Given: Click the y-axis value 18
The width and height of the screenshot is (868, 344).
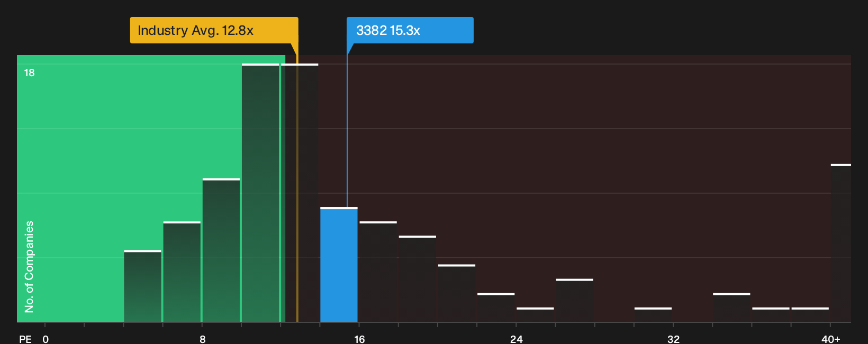Looking at the screenshot, I should (x=29, y=73).
